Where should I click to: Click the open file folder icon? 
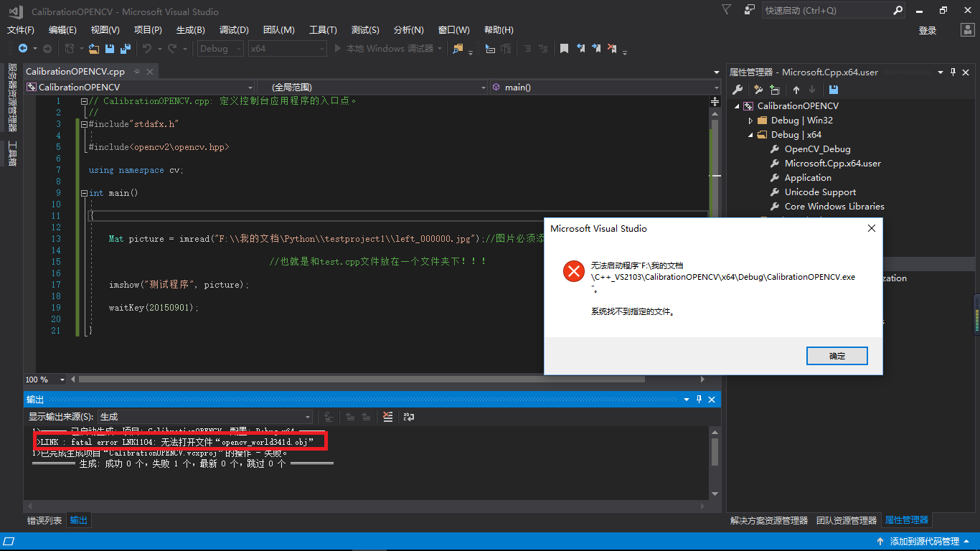94,48
